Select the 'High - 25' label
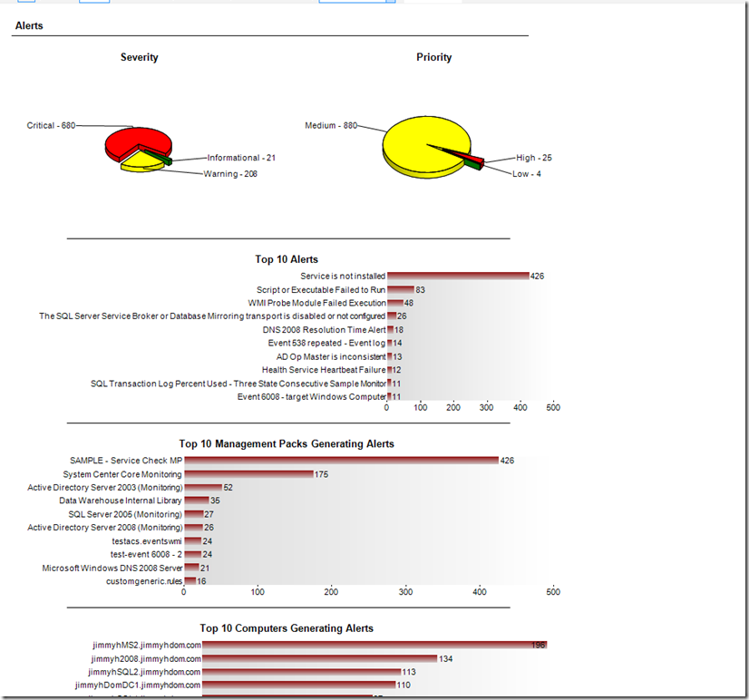Viewport: 749px width, 700px height. [x=533, y=158]
